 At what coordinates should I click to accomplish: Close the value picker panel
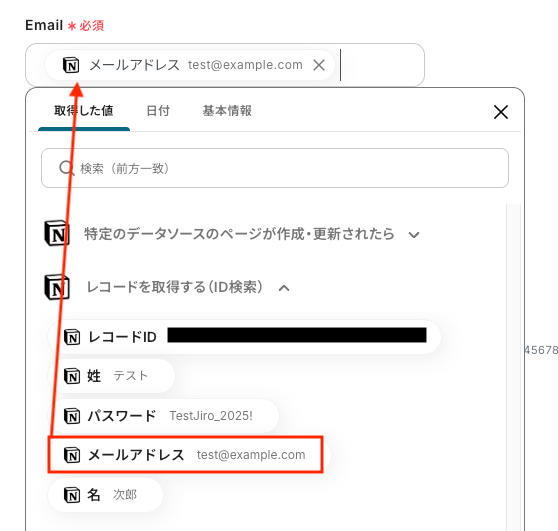pyautogui.click(x=501, y=112)
